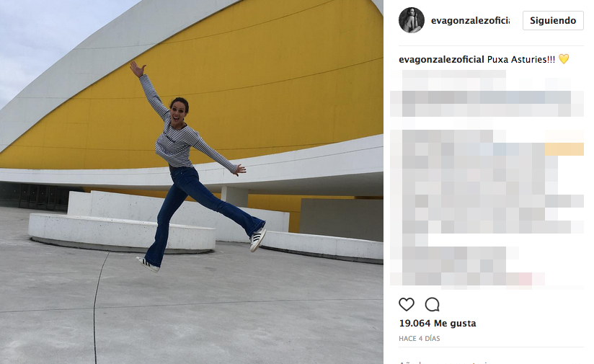Open evagonzalezoficial username in the caption
594x364 pixels.
tap(441, 60)
